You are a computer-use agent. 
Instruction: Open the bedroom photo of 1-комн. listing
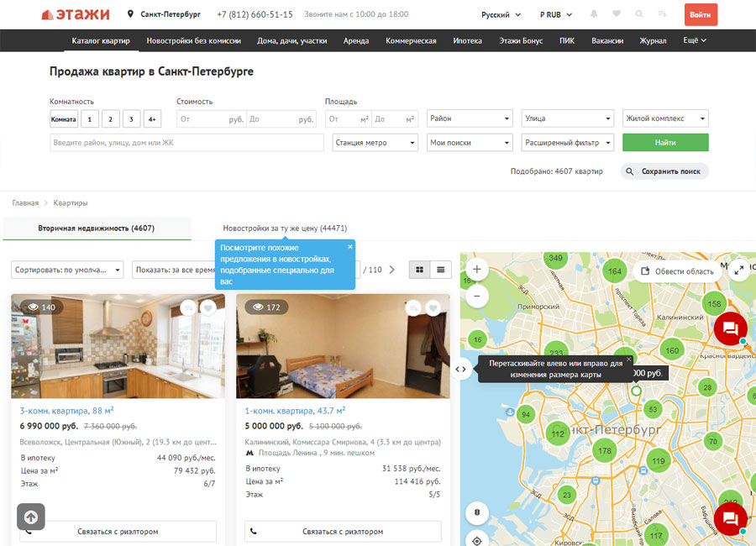point(343,346)
